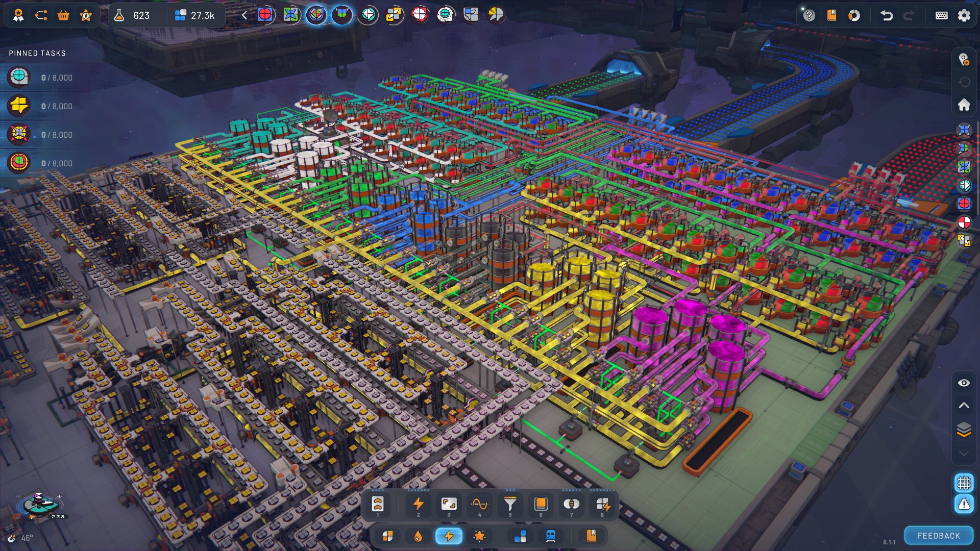The width and height of the screenshot is (980, 551).
Task: Toggle the warning alerts overlay button
Action: (x=964, y=505)
